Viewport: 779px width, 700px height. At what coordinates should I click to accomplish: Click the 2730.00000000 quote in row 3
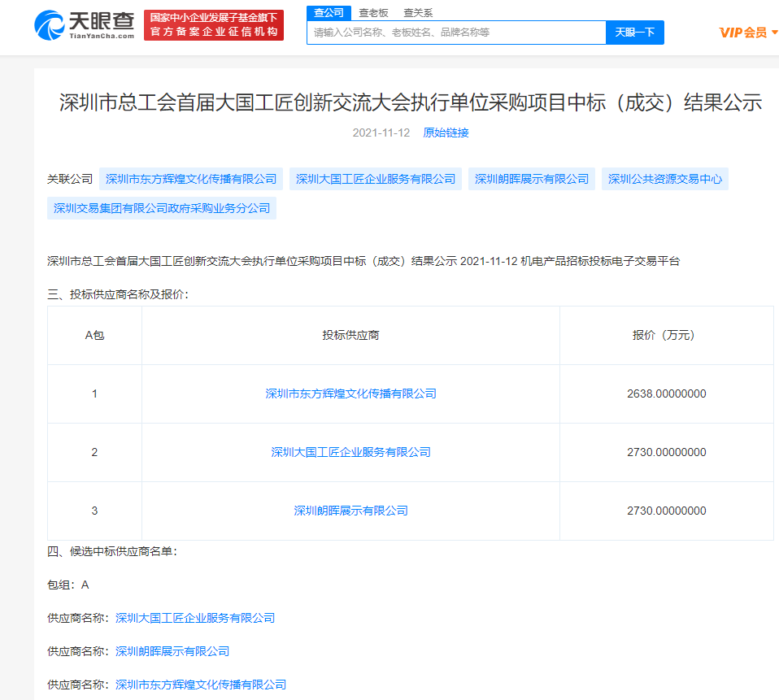coord(666,511)
